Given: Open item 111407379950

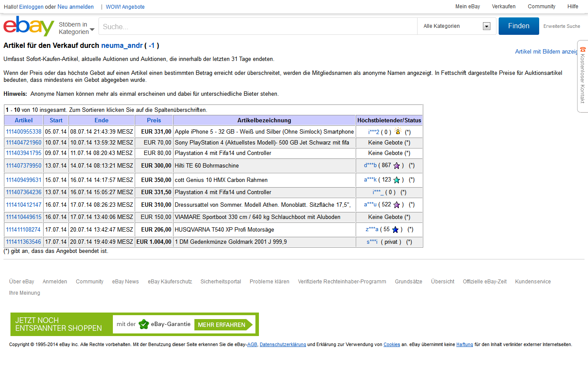Looking at the screenshot, I should click(24, 166).
